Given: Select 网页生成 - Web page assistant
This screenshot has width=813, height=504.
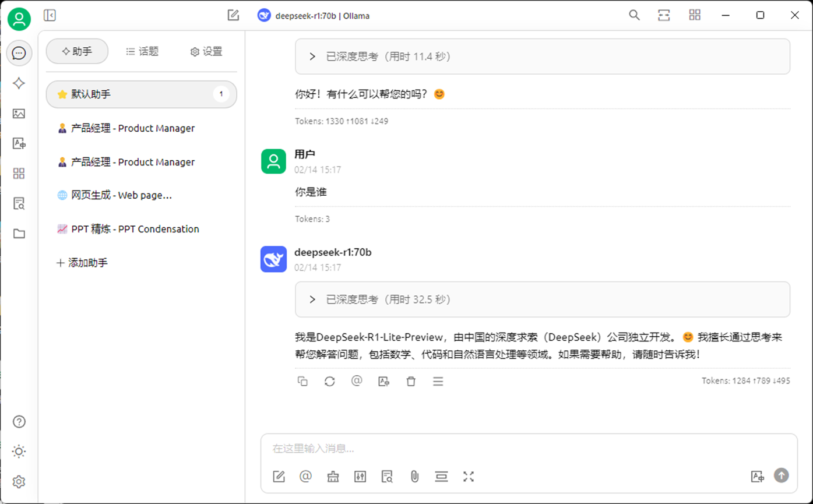Looking at the screenshot, I should [x=142, y=195].
